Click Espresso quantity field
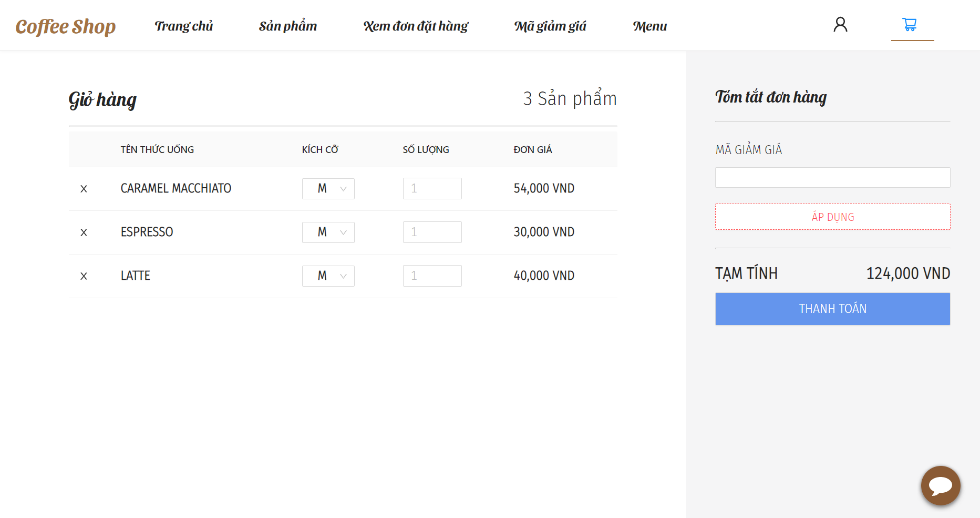The height and width of the screenshot is (518, 980). tap(432, 232)
